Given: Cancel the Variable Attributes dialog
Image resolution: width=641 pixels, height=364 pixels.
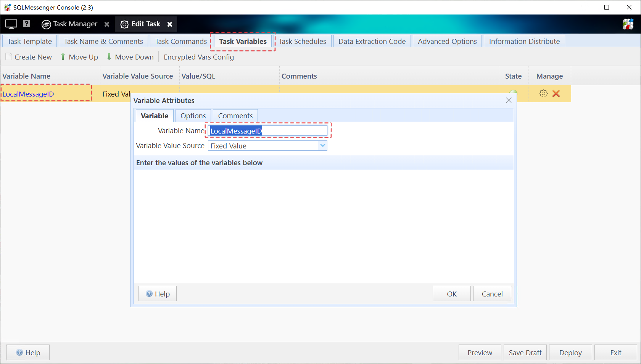Looking at the screenshot, I should click(x=492, y=294).
